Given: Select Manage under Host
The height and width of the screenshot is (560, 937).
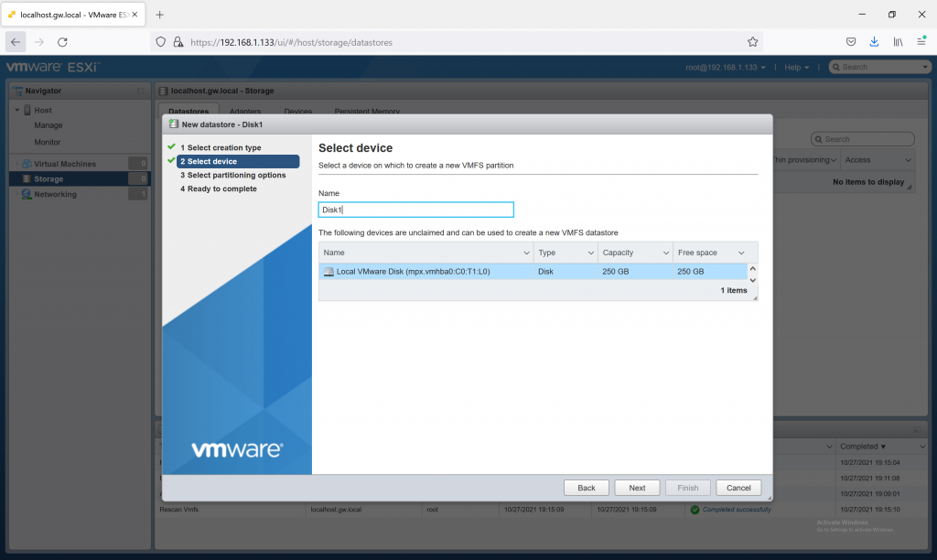Looking at the screenshot, I should point(48,125).
